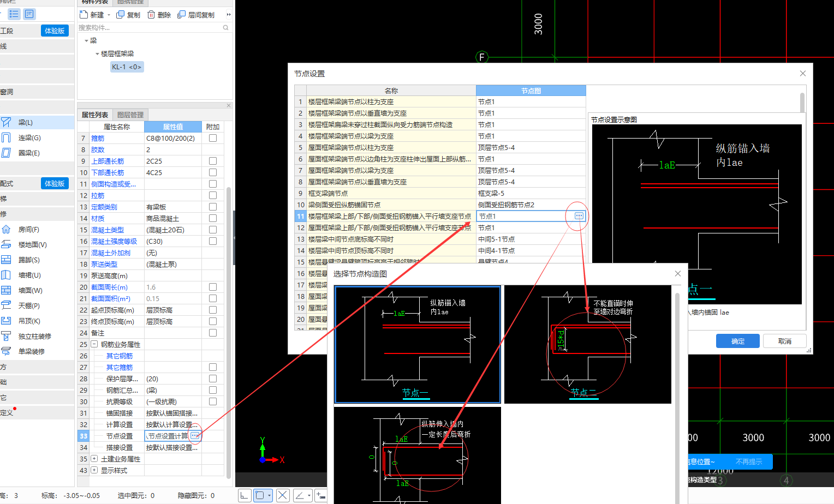The image size is (834, 504).
Task: Click the 节点设置 dialog vertical scrollbar
Action: click(802, 103)
